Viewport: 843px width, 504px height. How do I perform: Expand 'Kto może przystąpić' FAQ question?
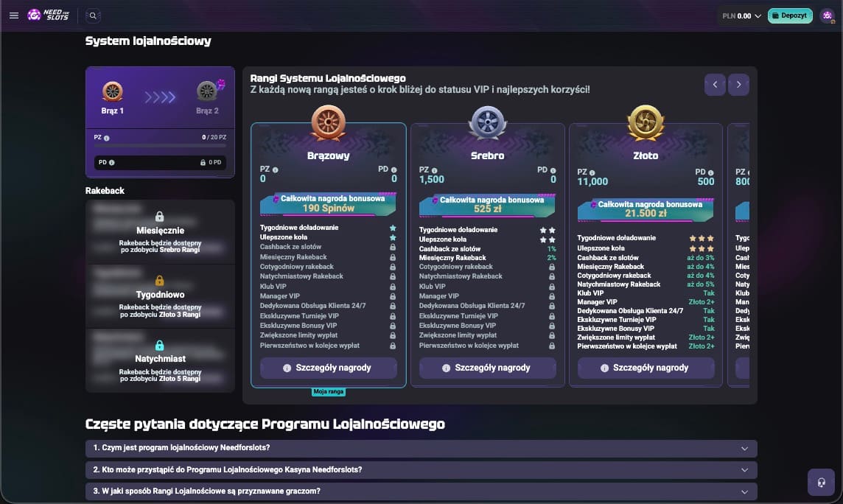(421, 469)
